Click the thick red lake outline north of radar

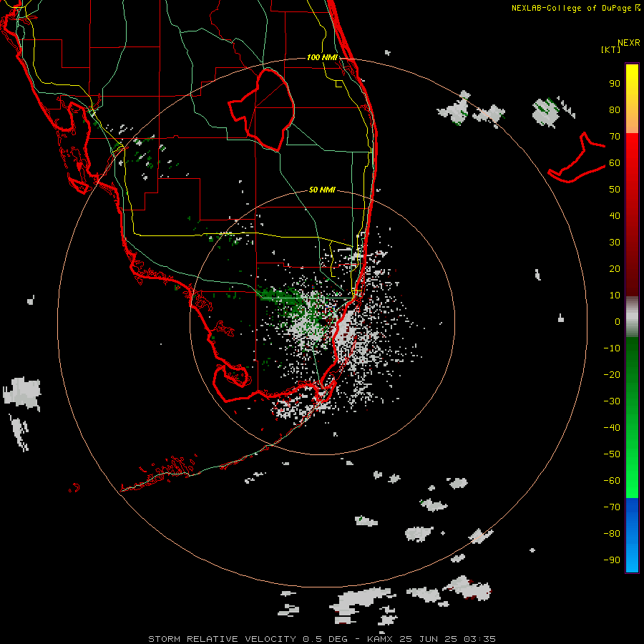coord(262,110)
